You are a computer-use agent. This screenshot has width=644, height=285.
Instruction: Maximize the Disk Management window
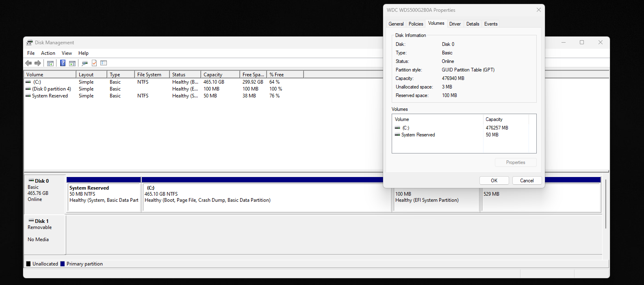(582, 42)
